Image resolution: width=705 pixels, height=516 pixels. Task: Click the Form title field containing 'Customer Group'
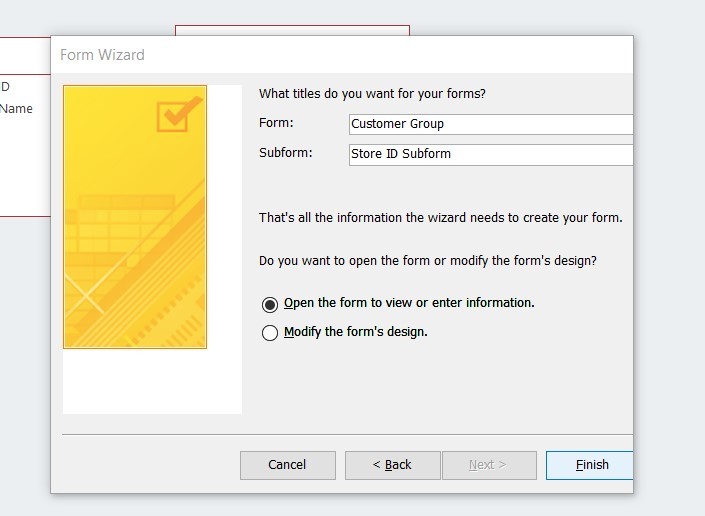[490, 124]
